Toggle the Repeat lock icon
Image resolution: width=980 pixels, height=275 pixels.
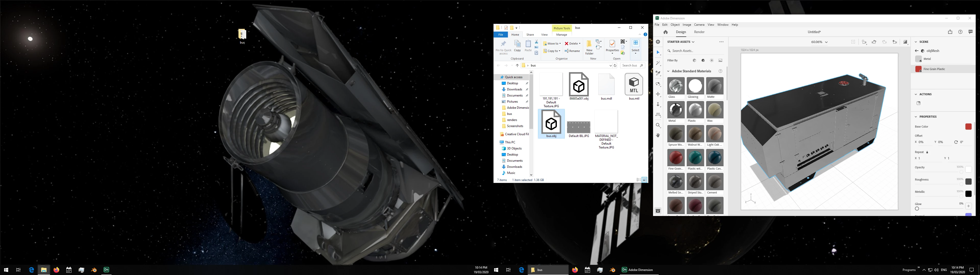(927, 152)
